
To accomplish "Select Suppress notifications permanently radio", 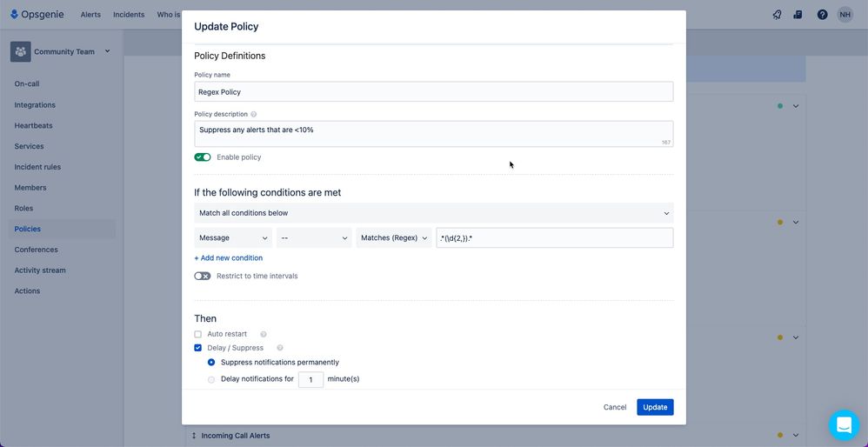I will coord(210,363).
